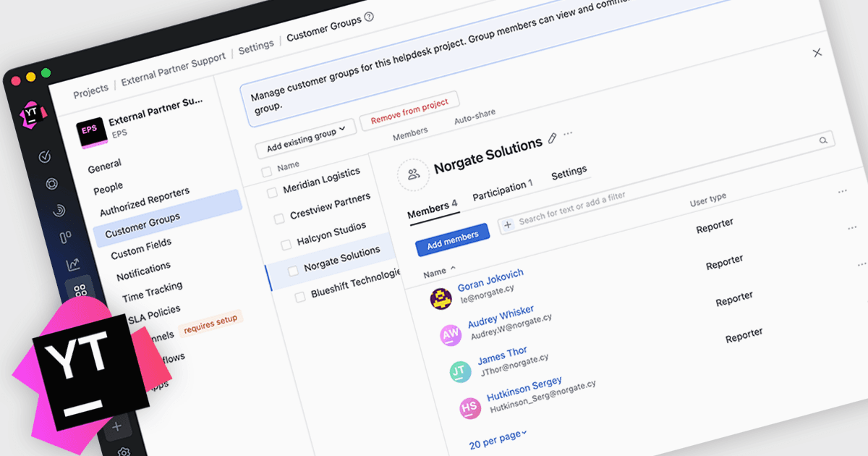This screenshot has height=456, width=868.
Task: Open the Goran Jokovich profile link
Action: point(490,280)
